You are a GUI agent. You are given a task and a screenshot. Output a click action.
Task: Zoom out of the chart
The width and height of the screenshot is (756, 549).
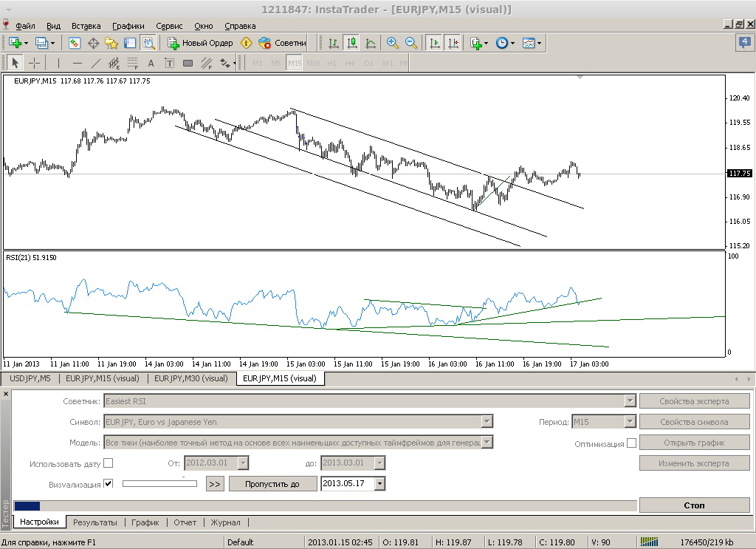(x=410, y=43)
